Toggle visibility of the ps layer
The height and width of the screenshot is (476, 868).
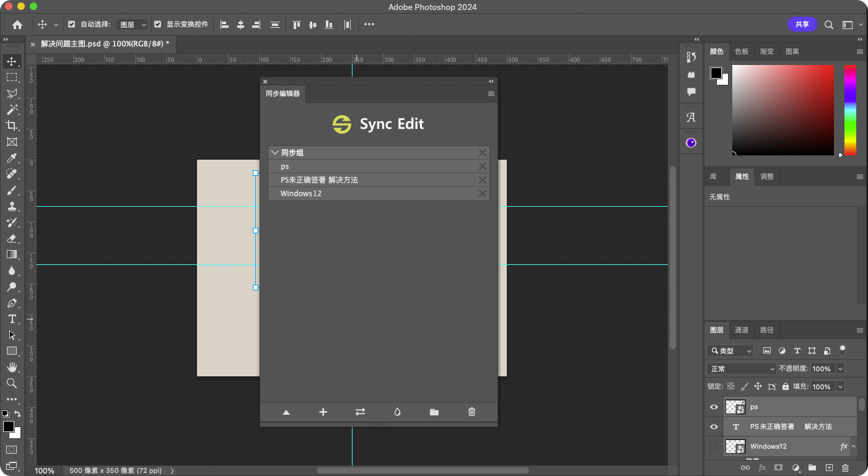pos(714,407)
